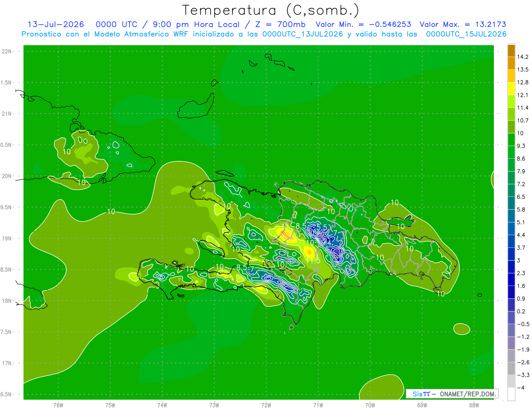Click '0000UTC_13JUL2026' initialization time text
Viewport: 532px width, 411px height.
pos(303,34)
